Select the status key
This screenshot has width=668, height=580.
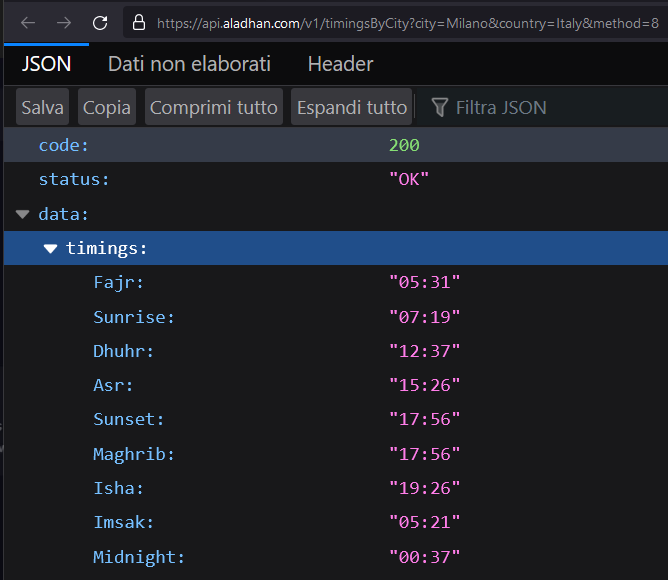click(74, 179)
